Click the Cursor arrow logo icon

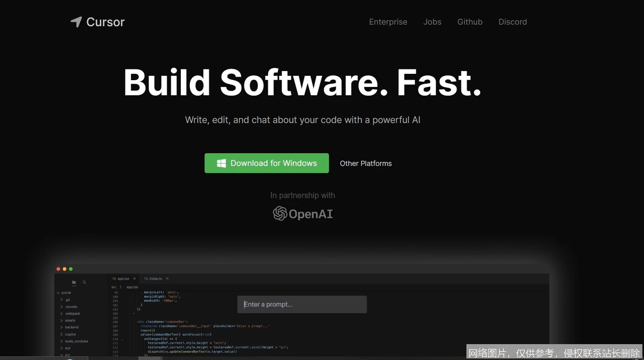[76, 22]
